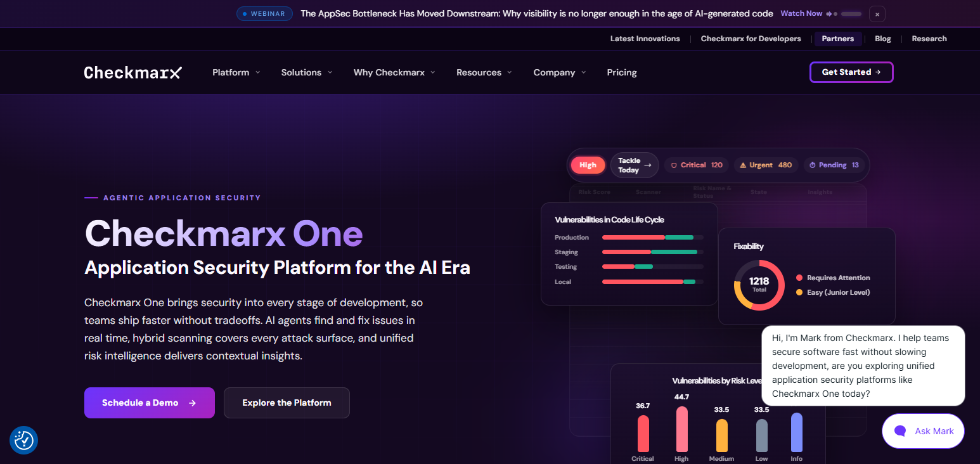Click the shield icon next to Critical

pyautogui.click(x=674, y=165)
